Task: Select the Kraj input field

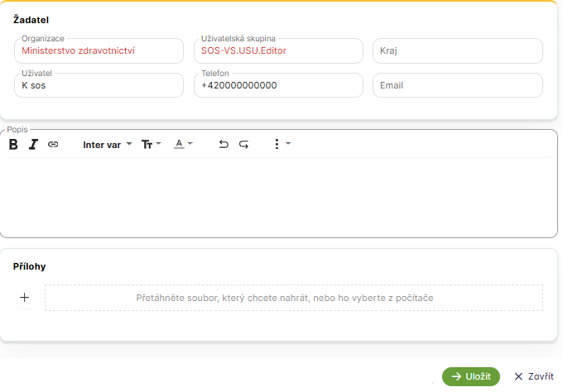Action: click(457, 50)
